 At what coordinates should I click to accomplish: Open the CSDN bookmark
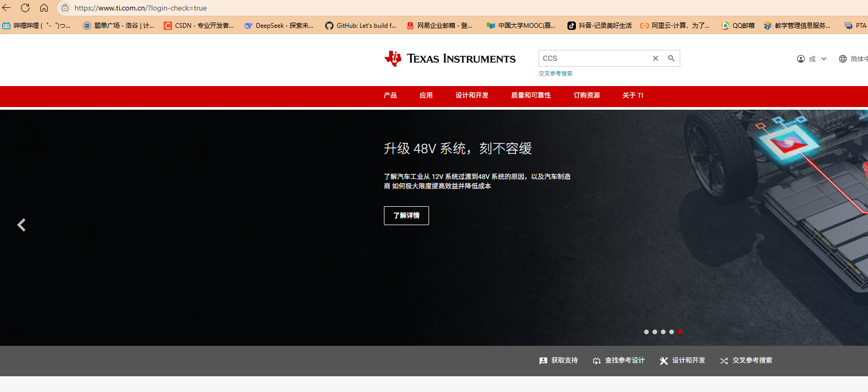click(x=199, y=25)
